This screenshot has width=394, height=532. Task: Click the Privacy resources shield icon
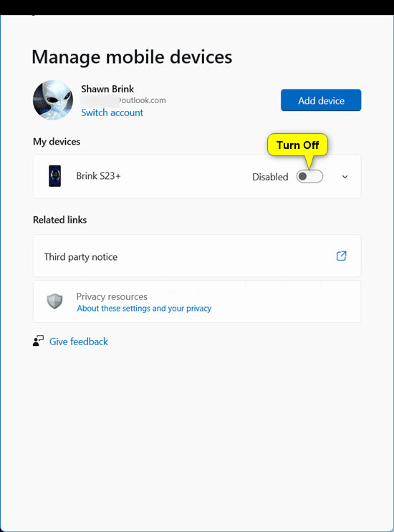(54, 301)
